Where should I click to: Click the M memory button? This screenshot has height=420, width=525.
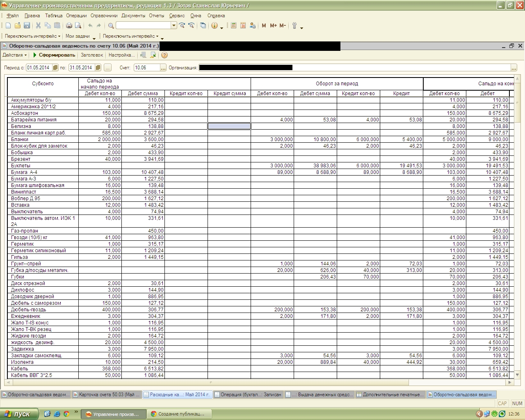coord(264,25)
